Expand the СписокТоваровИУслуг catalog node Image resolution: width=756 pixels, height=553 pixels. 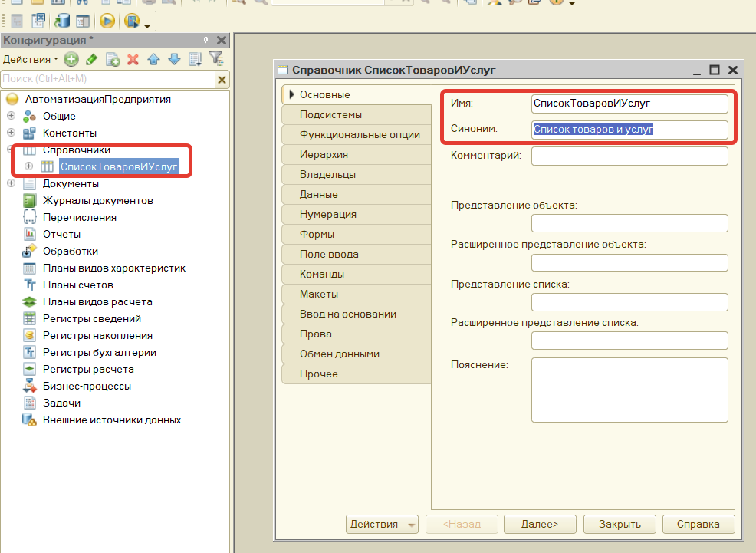pos(28,166)
